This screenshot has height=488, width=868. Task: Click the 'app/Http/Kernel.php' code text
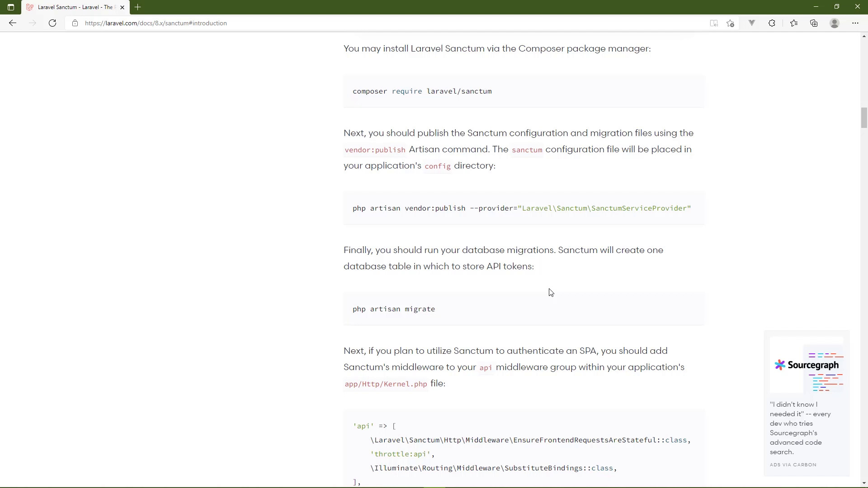pyautogui.click(x=386, y=384)
